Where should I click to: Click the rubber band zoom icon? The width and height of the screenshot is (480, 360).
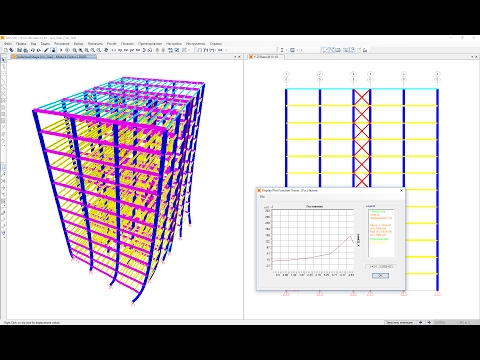pyautogui.click(x=74, y=50)
